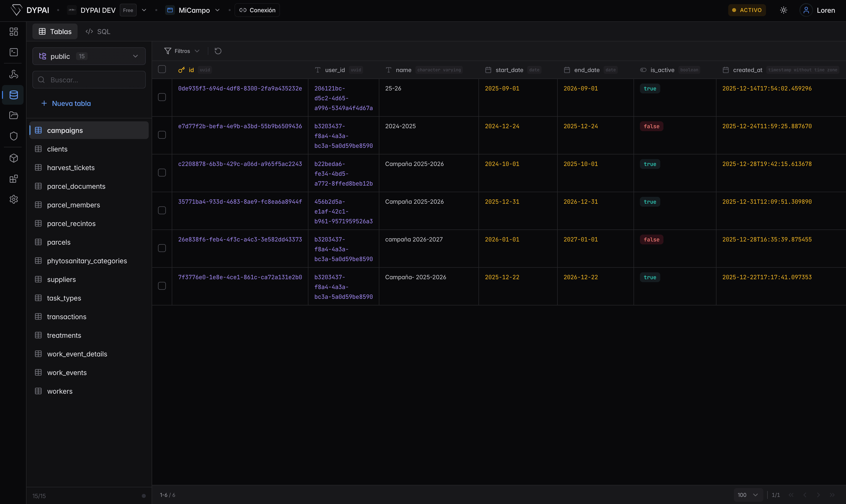Screen dimensions: 846x504
Task: Select the suppliers table
Action: [x=89, y=279]
